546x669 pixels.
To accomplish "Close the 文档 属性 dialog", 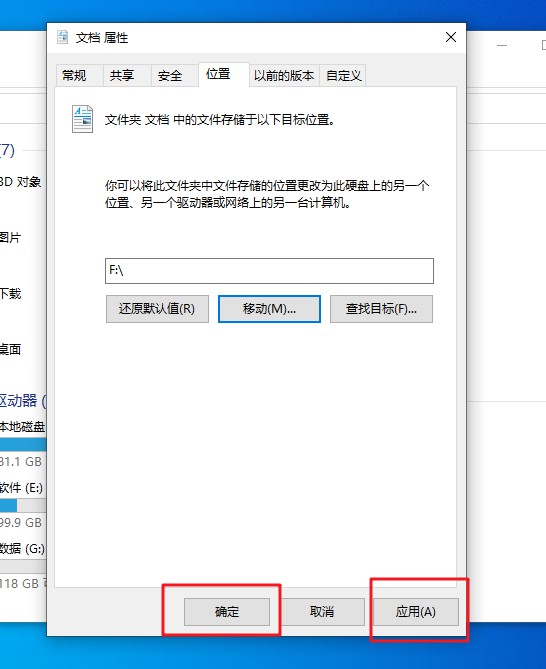I will (x=451, y=37).
